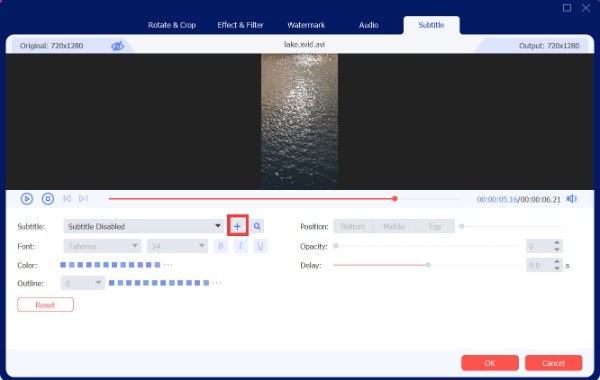Confirm changes with the OK button
The height and width of the screenshot is (380, 600).
point(490,363)
